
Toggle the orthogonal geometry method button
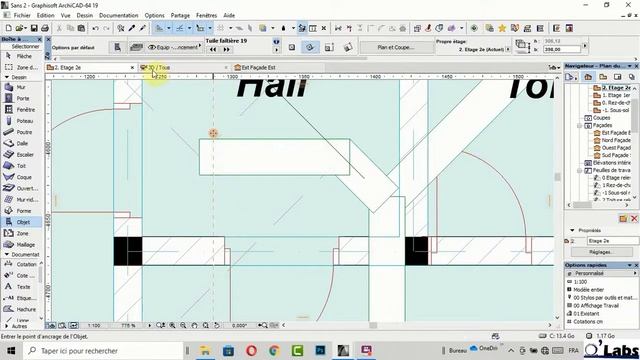point(292,47)
